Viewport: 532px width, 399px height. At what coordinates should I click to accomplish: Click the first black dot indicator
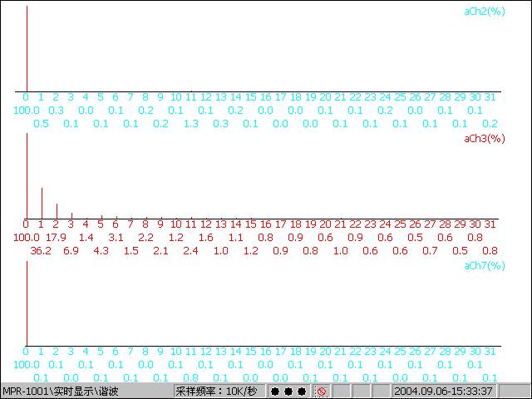tap(274, 391)
